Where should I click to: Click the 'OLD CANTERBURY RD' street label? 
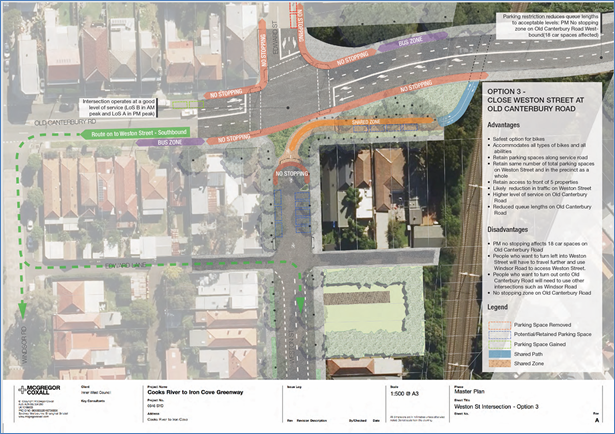tap(65, 122)
